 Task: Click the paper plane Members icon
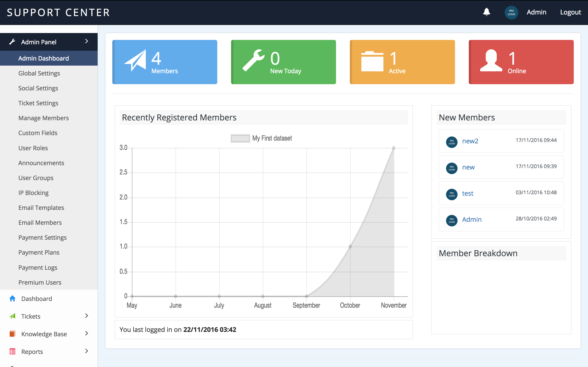(135, 60)
